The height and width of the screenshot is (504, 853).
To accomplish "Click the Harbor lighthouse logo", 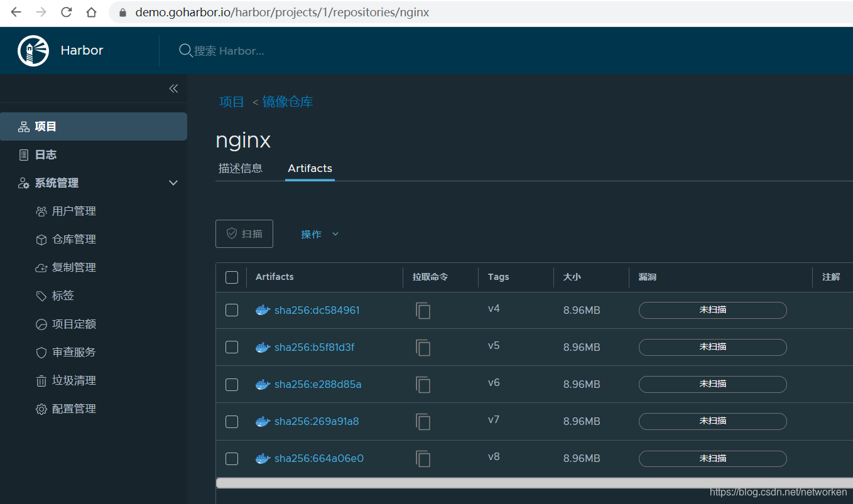I will (x=33, y=51).
